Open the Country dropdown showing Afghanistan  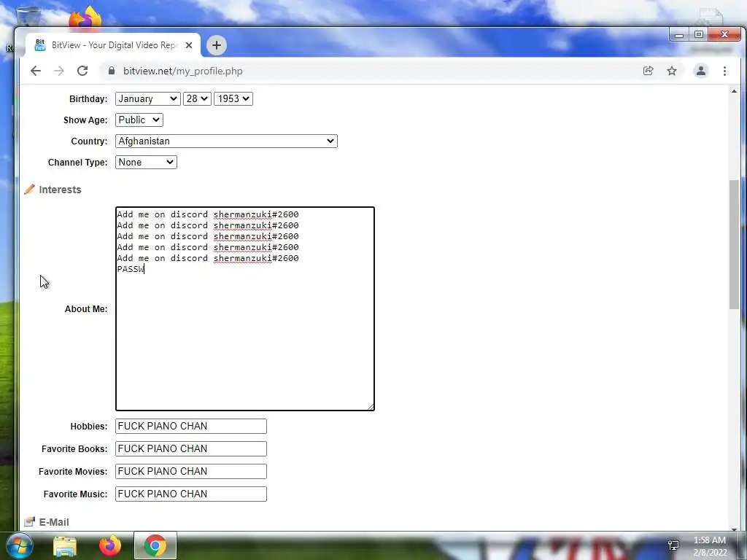click(226, 141)
